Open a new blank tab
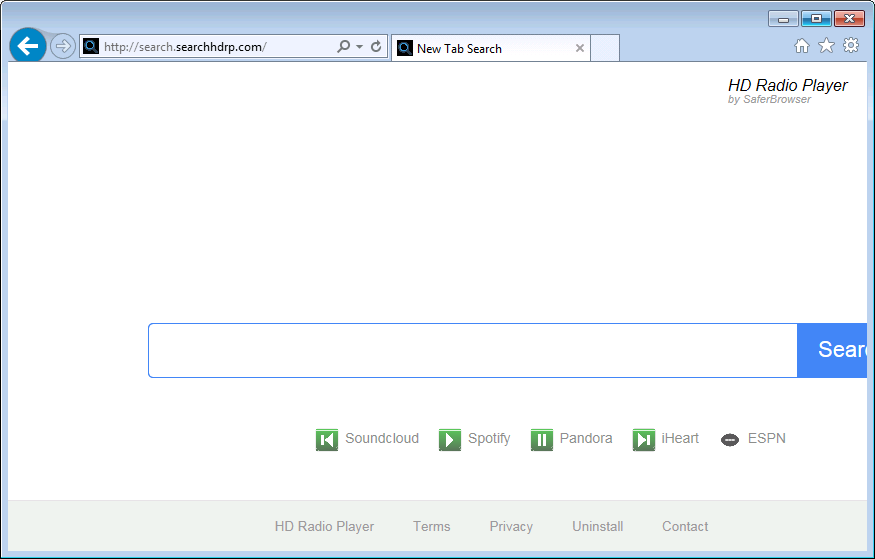Image resolution: width=875 pixels, height=559 pixels. pos(605,49)
